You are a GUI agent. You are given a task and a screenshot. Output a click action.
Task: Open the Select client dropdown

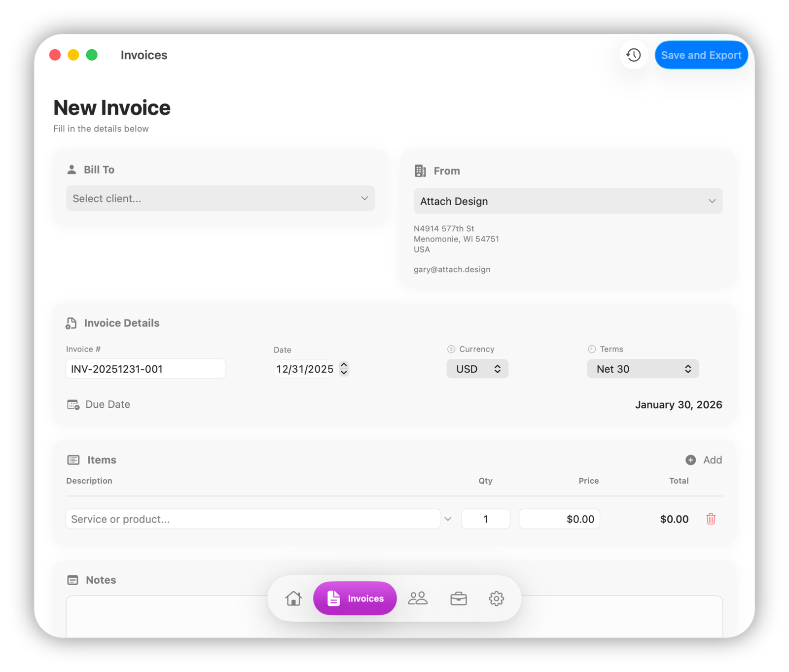(x=220, y=198)
